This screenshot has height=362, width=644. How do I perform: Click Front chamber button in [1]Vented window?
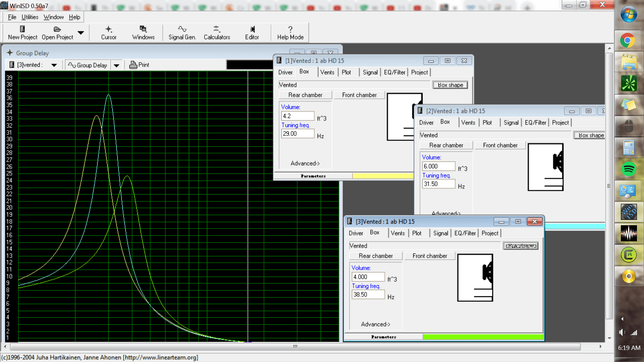(359, 95)
